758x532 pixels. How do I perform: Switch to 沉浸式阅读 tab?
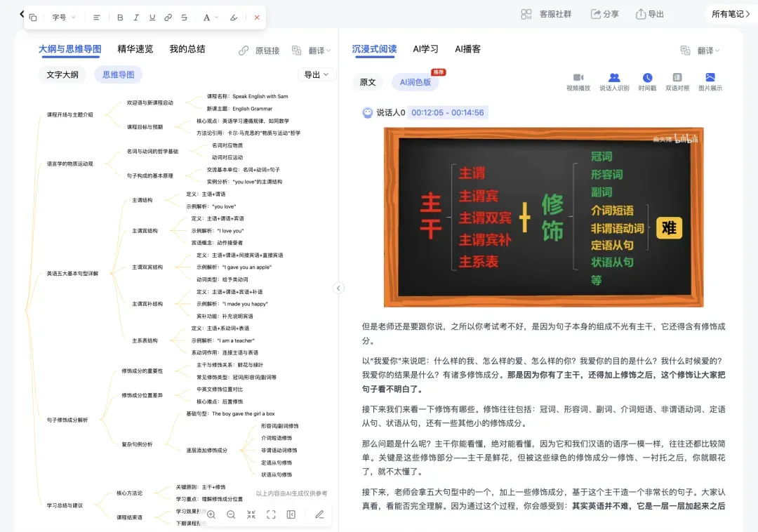tap(374, 49)
